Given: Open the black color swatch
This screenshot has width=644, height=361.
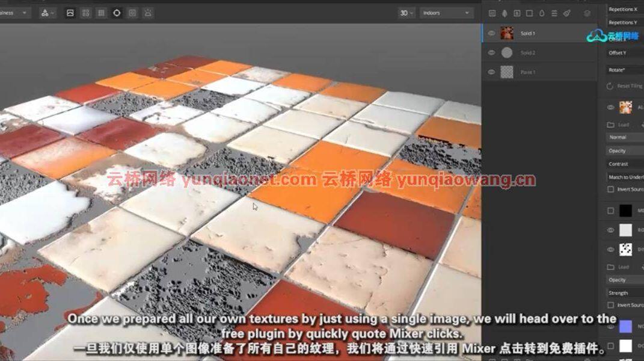Looking at the screenshot, I should [x=625, y=211].
